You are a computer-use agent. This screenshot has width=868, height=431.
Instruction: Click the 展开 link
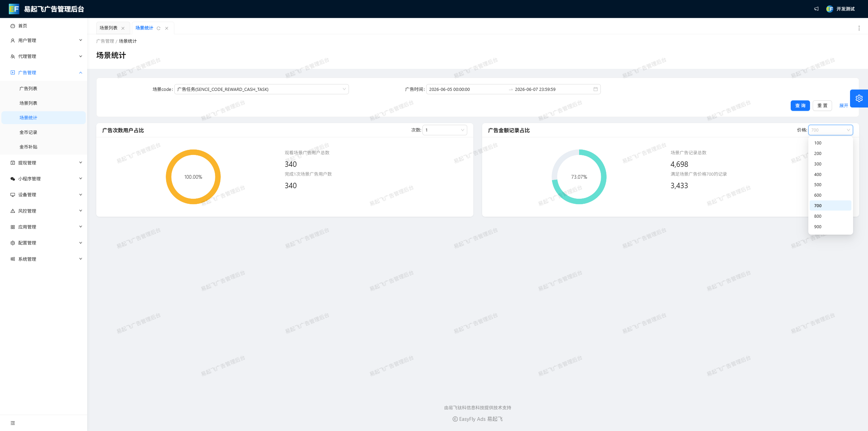coord(844,105)
